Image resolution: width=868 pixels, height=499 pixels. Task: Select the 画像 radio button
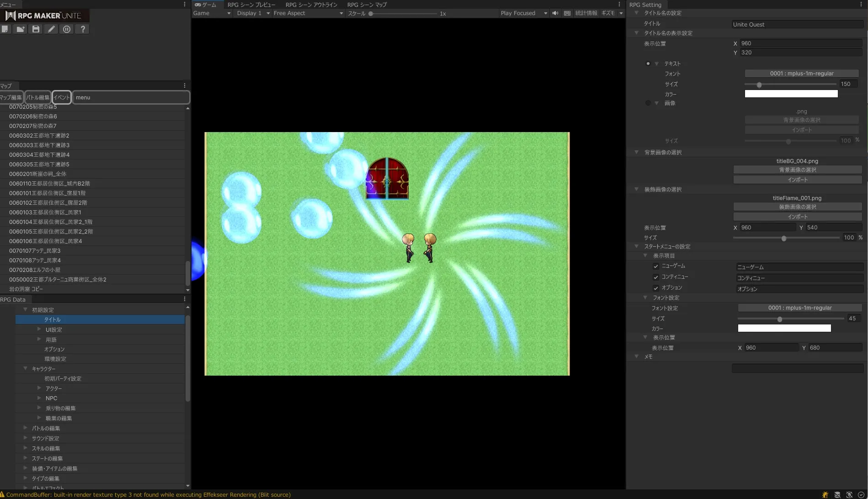(648, 103)
